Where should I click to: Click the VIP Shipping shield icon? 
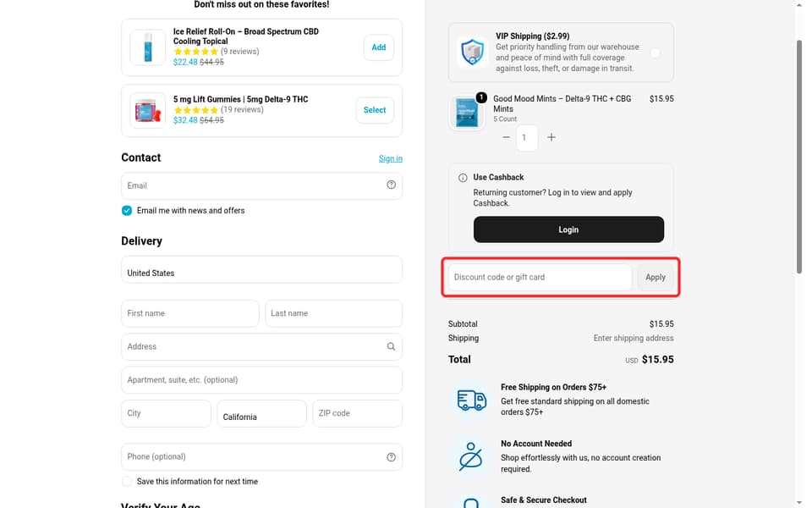(472, 52)
